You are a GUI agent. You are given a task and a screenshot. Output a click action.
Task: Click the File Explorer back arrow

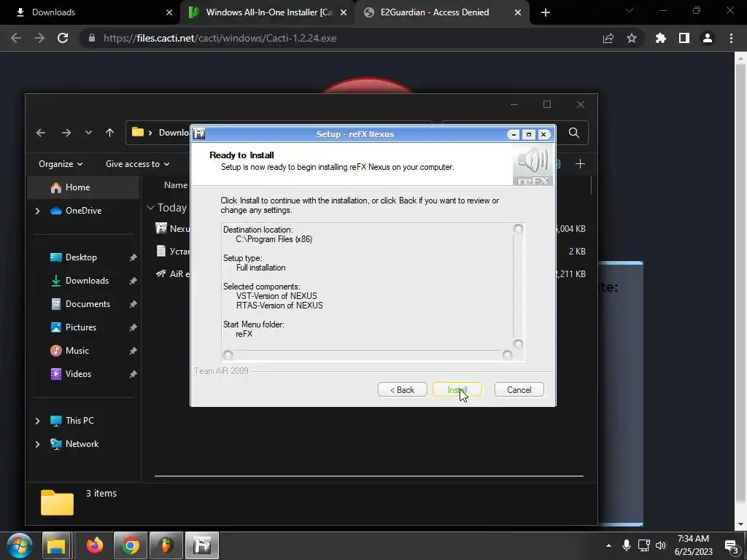pos(41,133)
